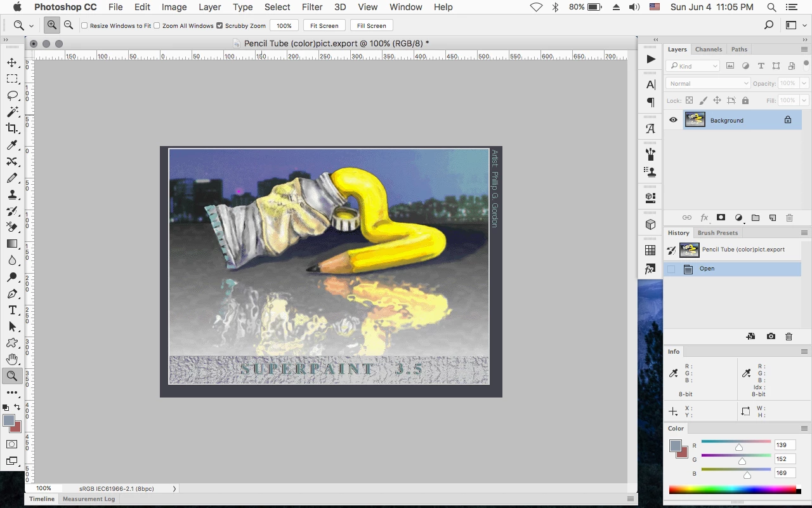Toggle lock transparent pixels
812x508 pixels.
[690, 100]
